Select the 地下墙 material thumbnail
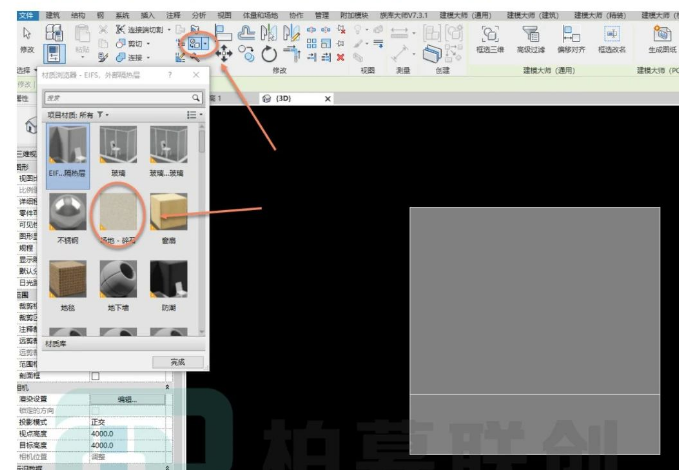 pos(118,279)
